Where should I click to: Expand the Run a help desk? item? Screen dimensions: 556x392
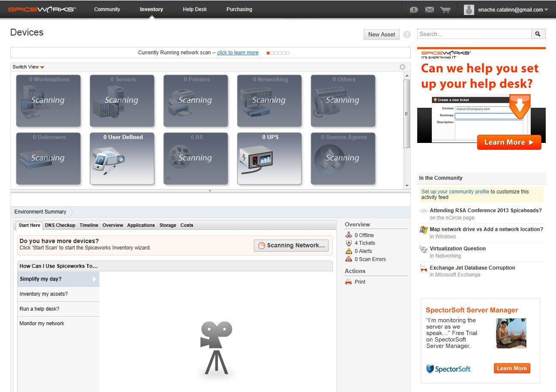coord(58,309)
